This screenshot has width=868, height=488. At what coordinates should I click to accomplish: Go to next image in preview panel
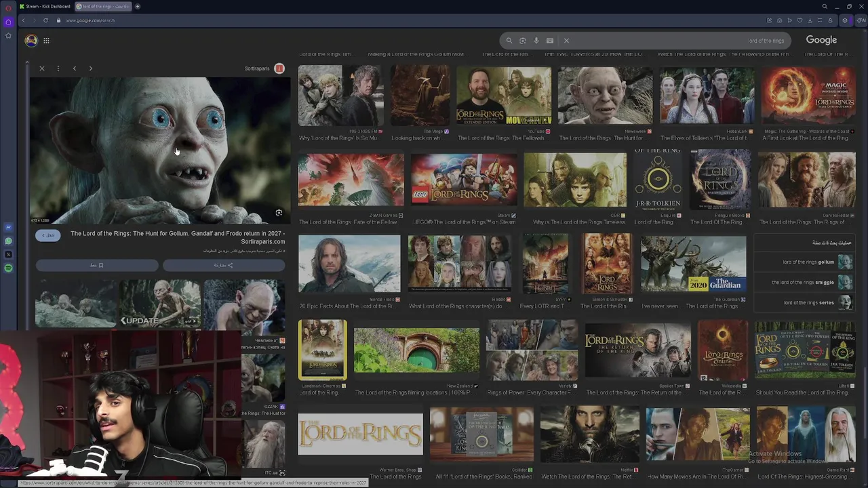[90, 68]
